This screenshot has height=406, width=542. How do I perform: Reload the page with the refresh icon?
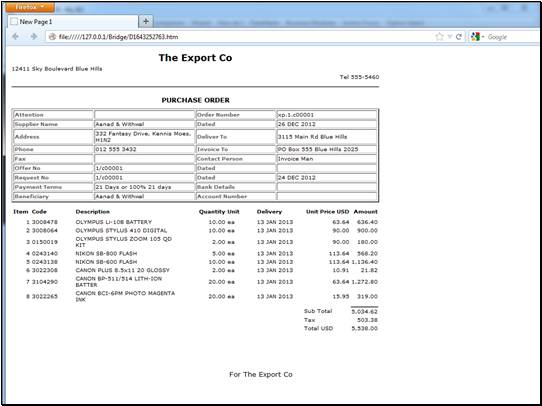(459, 37)
